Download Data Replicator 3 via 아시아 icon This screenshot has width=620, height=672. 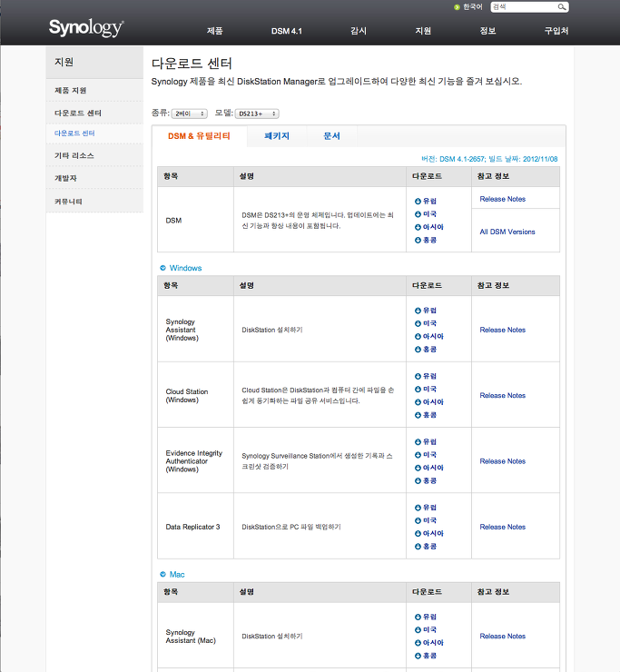418,534
